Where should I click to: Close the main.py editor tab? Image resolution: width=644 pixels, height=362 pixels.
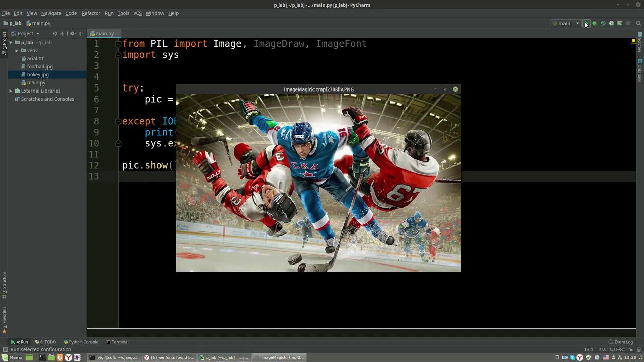click(x=117, y=34)
